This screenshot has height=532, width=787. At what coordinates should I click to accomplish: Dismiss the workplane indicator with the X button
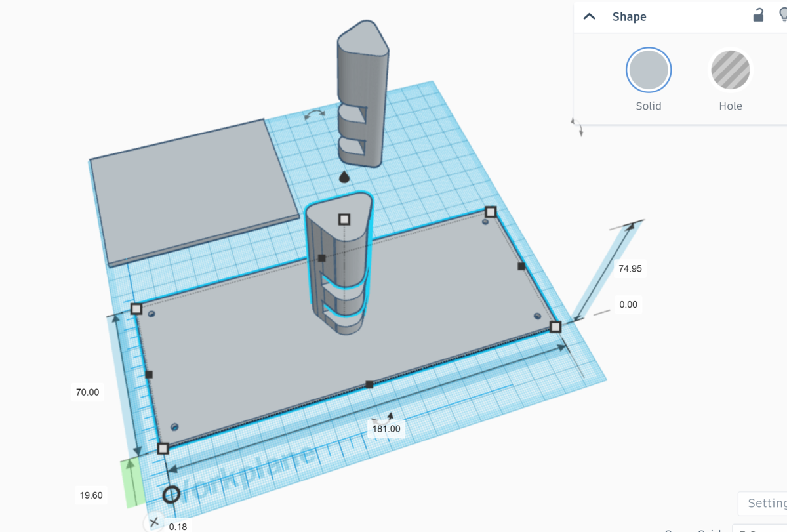click(154, 522)
